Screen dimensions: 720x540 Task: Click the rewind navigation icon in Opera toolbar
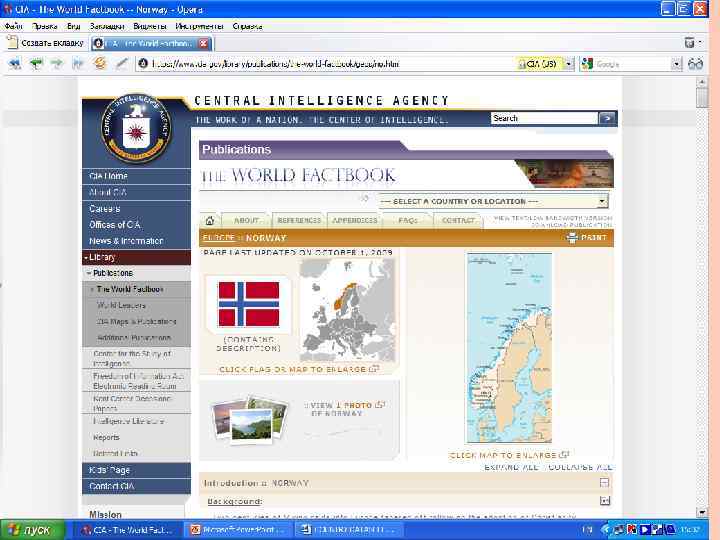click(15, 63)
